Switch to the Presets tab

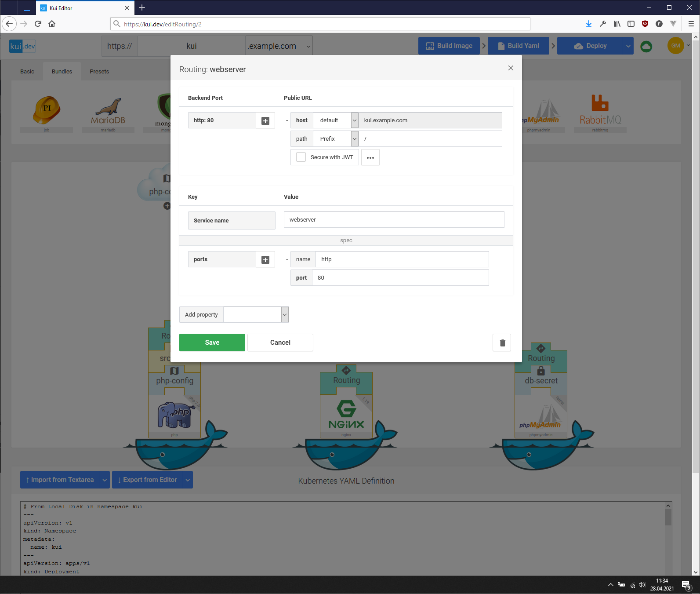[99, 72]
